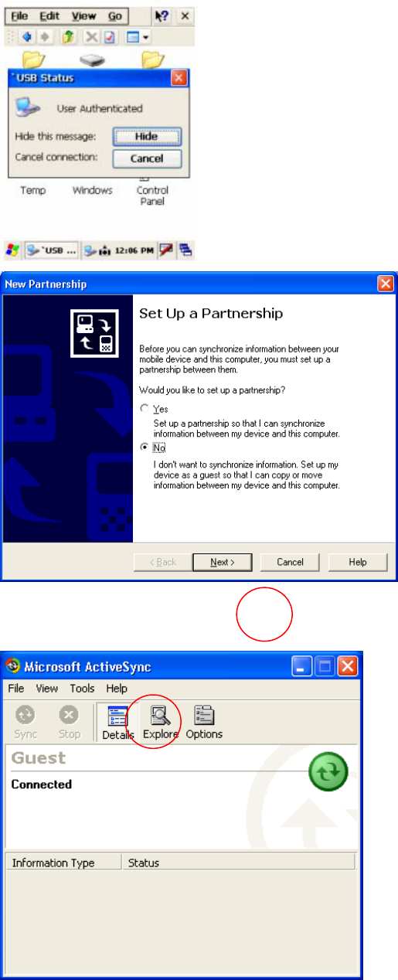Image resolution: width=398 pixels, height=980 pixels.
Task: Open the Windows CE Start menu
Action: pyautogui.click(x=12, y=250)
